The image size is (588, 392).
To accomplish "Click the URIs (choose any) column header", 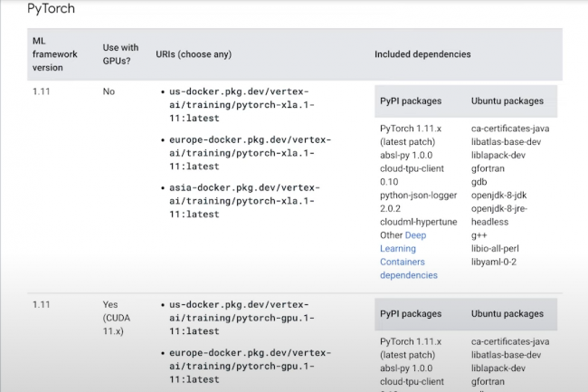I will [193, 54].
